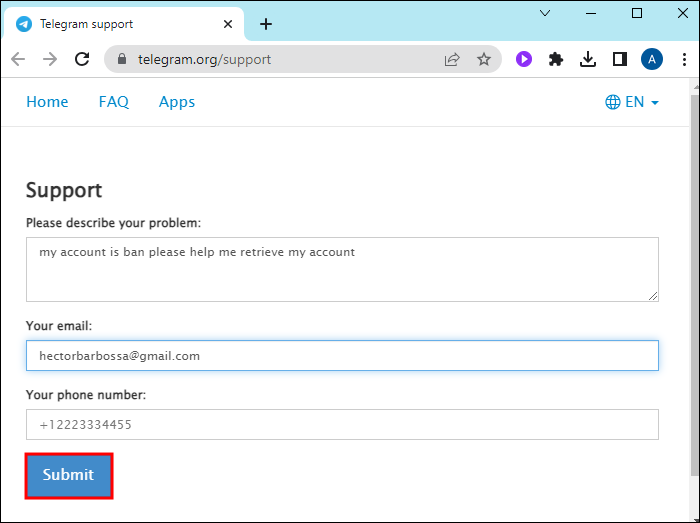Screen dimensions: 700x523
Task: Click the email input field
Action: (342, 356)
